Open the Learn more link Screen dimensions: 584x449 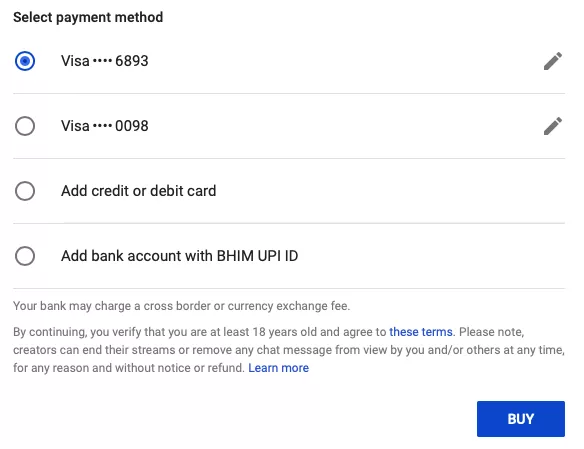point(279,368)
